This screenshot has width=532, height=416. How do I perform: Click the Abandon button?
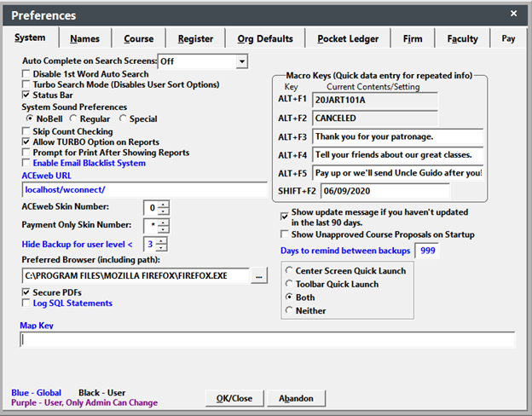297,398
